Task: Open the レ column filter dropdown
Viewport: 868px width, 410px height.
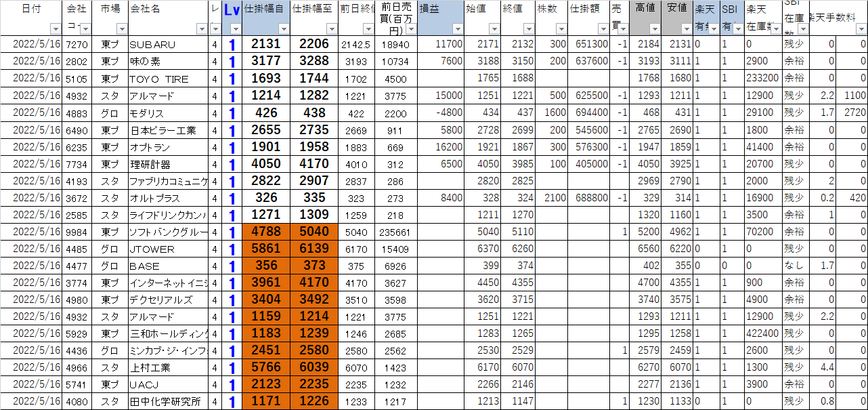Action: click(216, 29)
